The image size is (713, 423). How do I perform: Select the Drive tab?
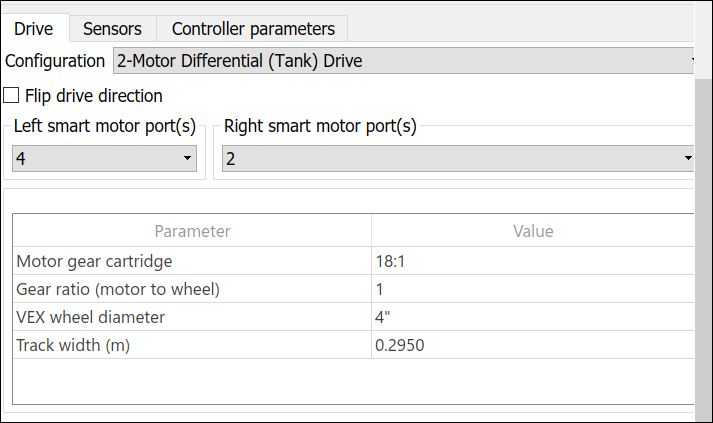(x=34, y=29)
